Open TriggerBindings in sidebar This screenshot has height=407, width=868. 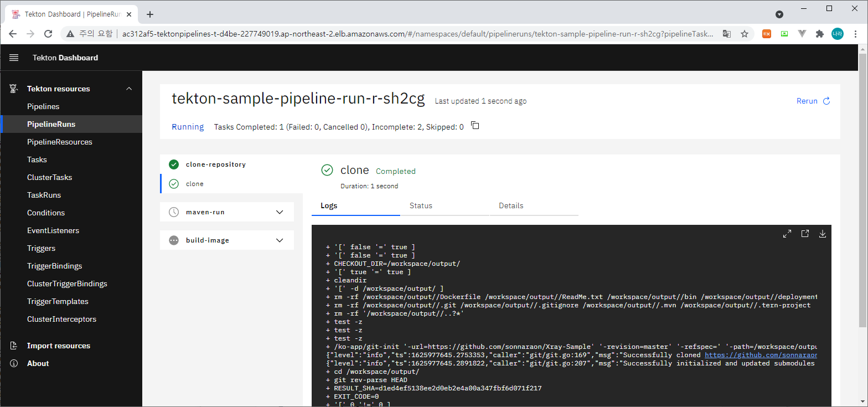(71, 266)
